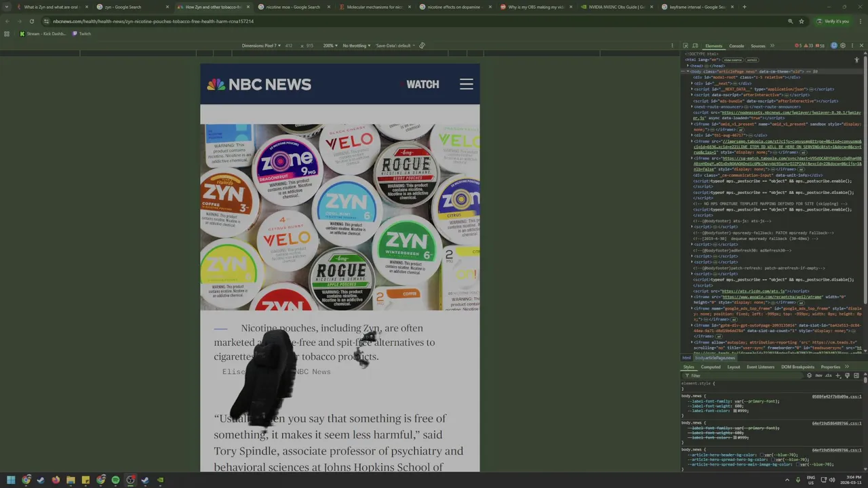The width and height of the screenshot is (868, 488).
Task: Open the DOM Breakpoints tab
Action: point(797,367)
